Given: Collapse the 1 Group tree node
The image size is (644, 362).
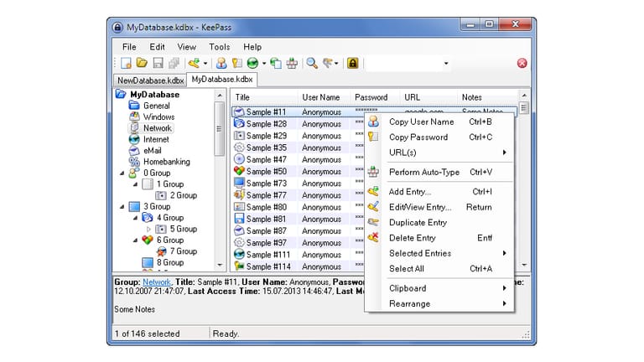Looking at the screenshot, I should click(135, 184).
